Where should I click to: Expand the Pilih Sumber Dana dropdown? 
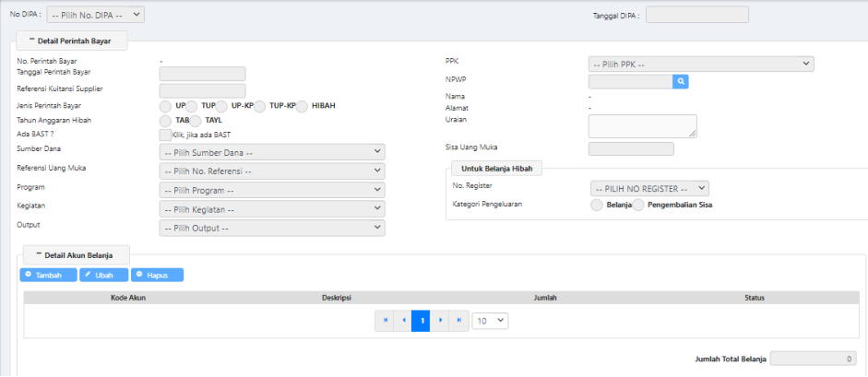(272, 152)
